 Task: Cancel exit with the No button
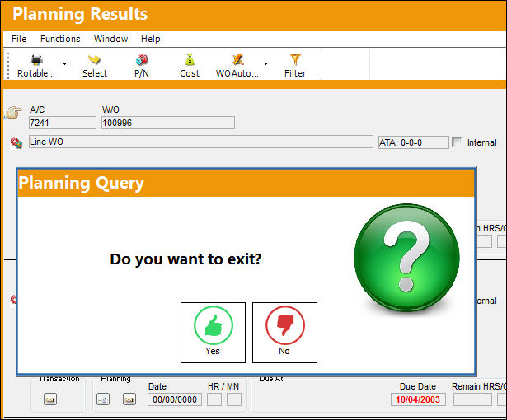284,333
